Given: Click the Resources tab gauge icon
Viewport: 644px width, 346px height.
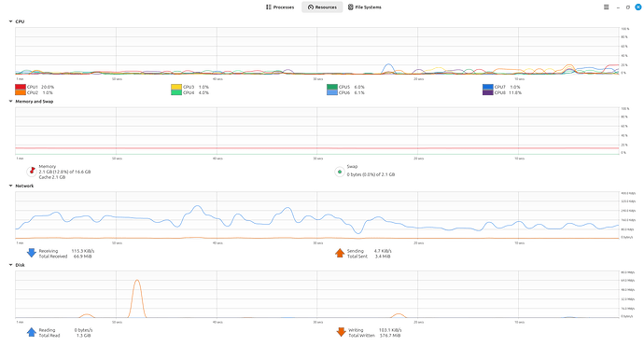Looking at the screenshot, I should point(311,7).
